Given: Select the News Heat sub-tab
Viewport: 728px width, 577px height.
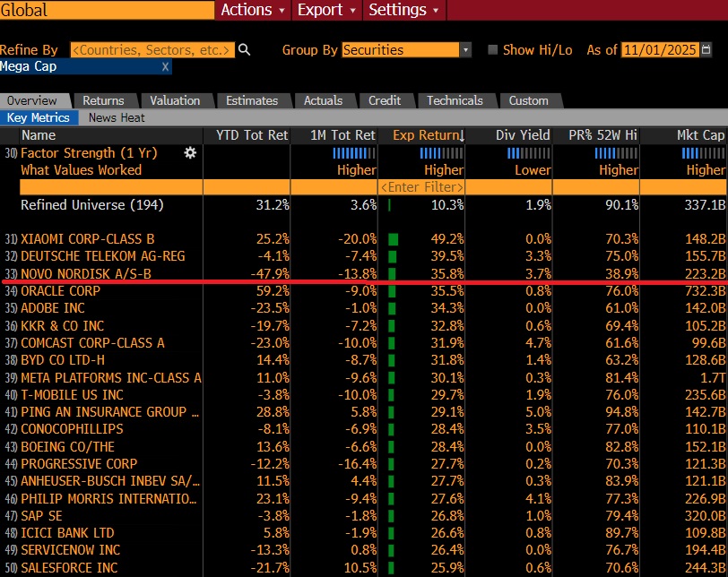Looking at the screenshot, I should pos(117,117).
